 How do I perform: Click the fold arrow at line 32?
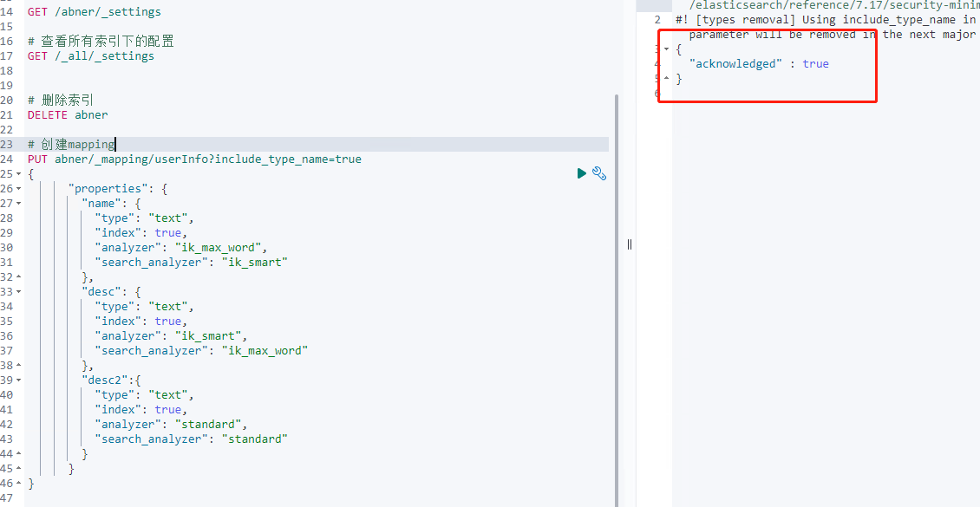click(x=19, y=277)
